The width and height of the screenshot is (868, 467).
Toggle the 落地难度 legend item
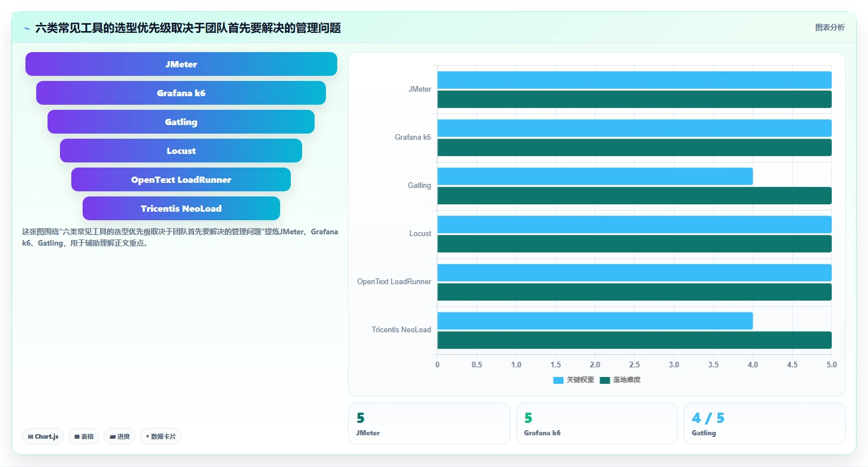click(x=620, y=380)
